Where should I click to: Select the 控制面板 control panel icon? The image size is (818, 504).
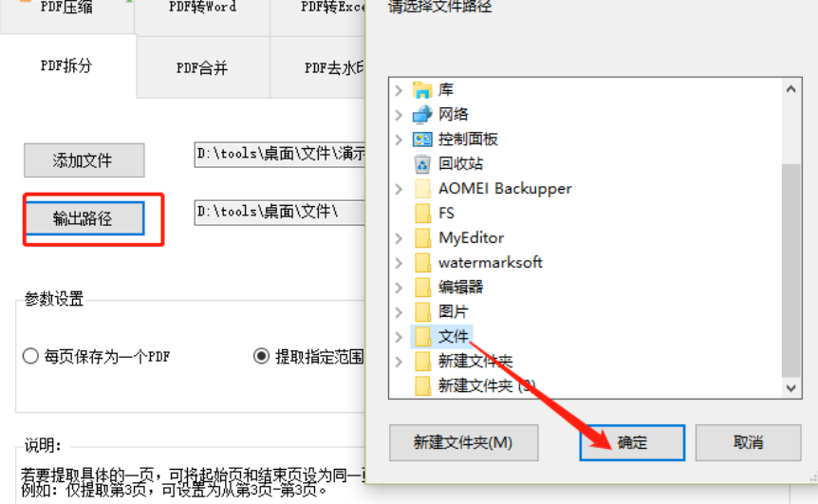pyautogui.click(x=422, y=140)
